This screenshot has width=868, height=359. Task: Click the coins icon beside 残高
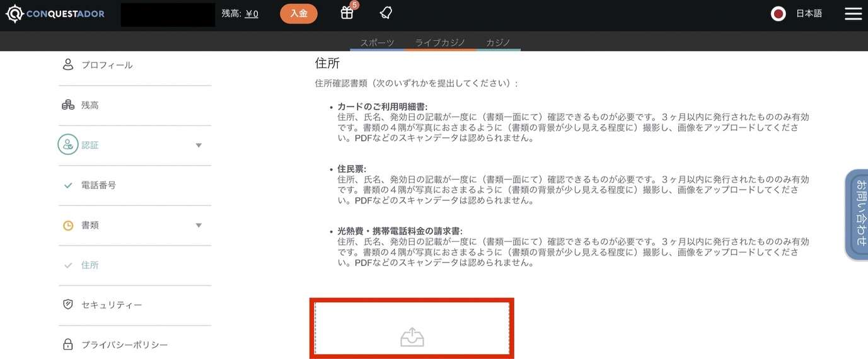(68, 105)
